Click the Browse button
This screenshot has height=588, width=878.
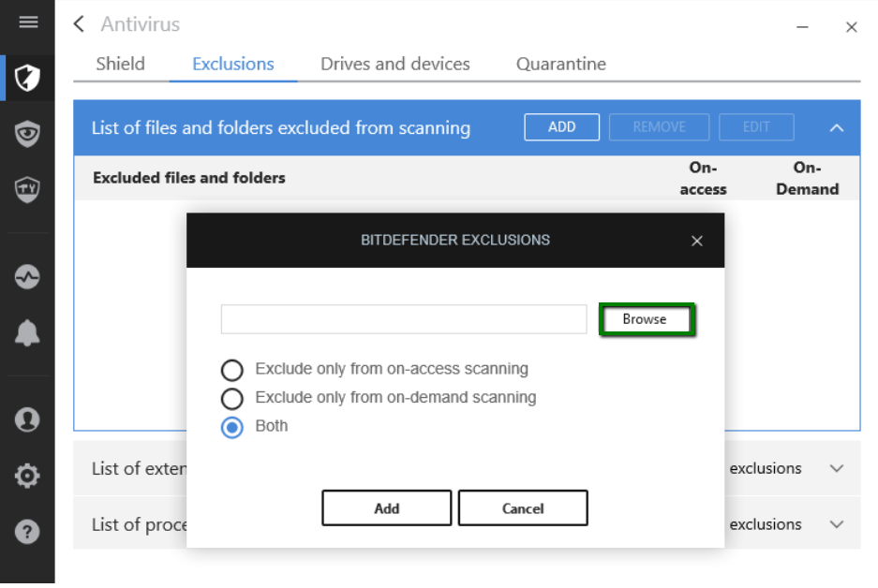[x=646, y=319]
